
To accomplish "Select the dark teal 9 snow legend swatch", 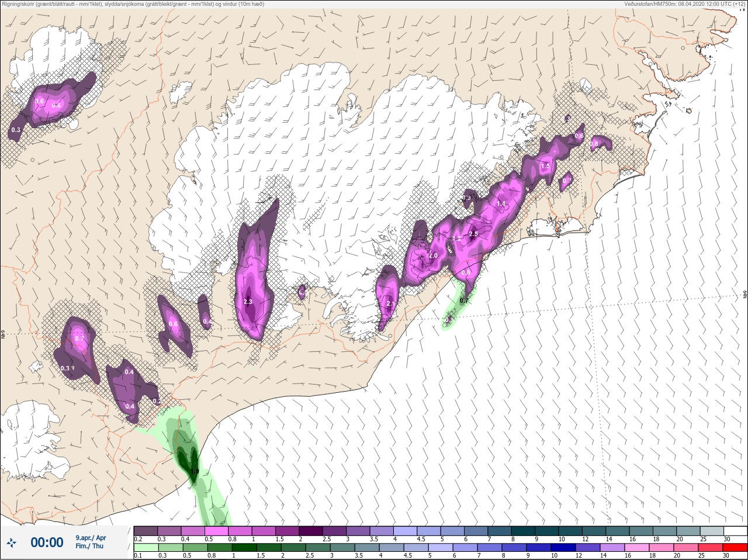I will tap(546, 531).
